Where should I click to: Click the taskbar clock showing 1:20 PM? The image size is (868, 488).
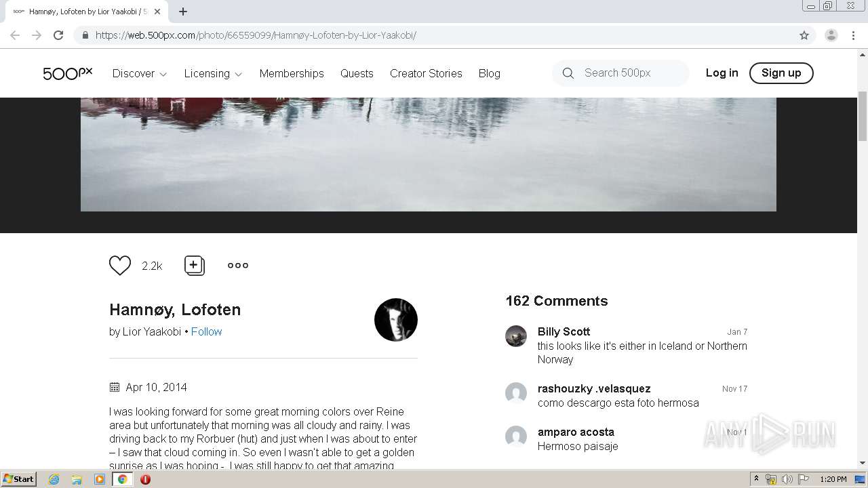click(833, 479)
